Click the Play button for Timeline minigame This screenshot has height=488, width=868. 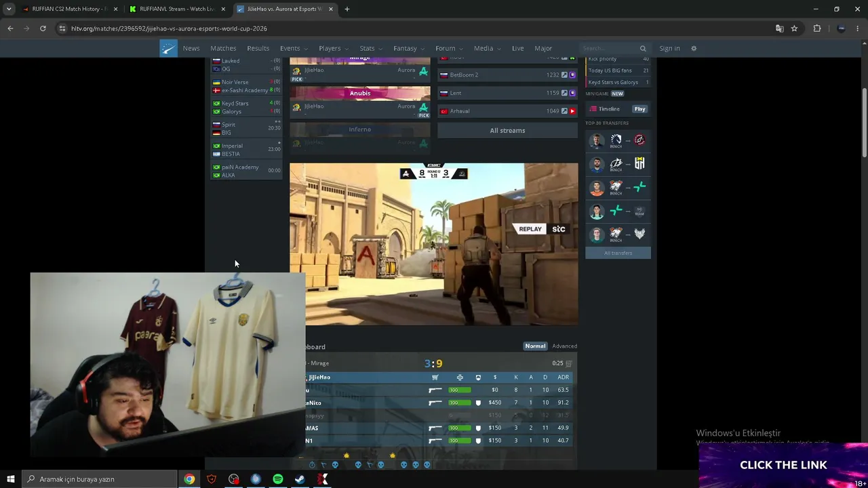639,108
